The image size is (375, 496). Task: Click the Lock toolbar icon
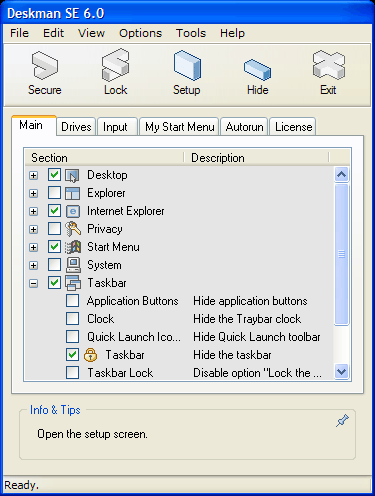115,65
